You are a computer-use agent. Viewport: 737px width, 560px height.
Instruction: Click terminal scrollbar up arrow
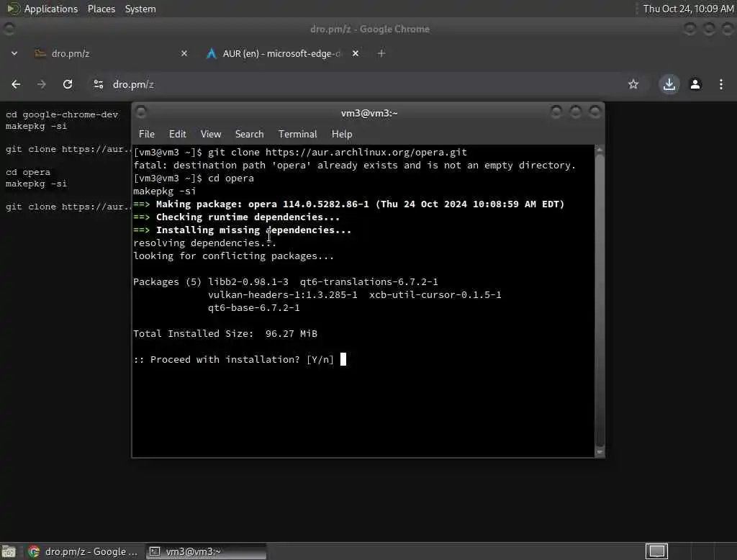coord(600,150)
